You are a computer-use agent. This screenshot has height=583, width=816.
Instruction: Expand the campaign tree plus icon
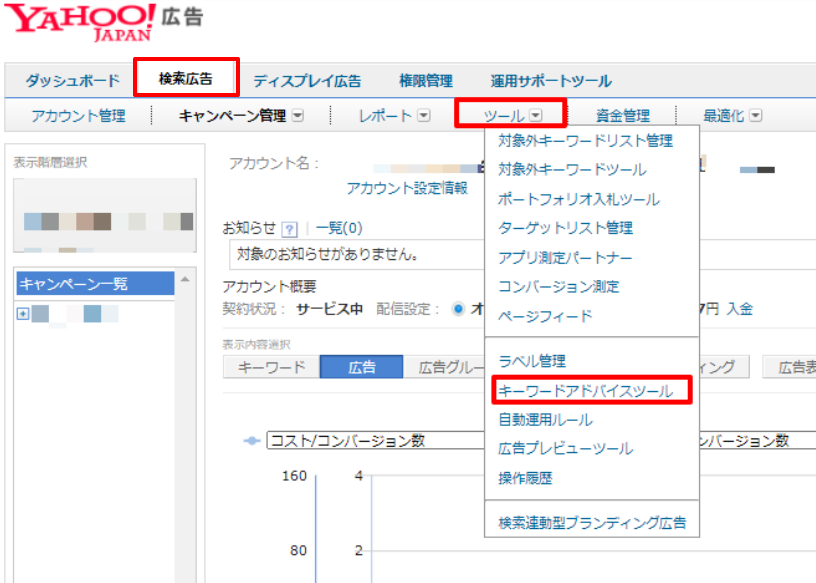[23, 314]
